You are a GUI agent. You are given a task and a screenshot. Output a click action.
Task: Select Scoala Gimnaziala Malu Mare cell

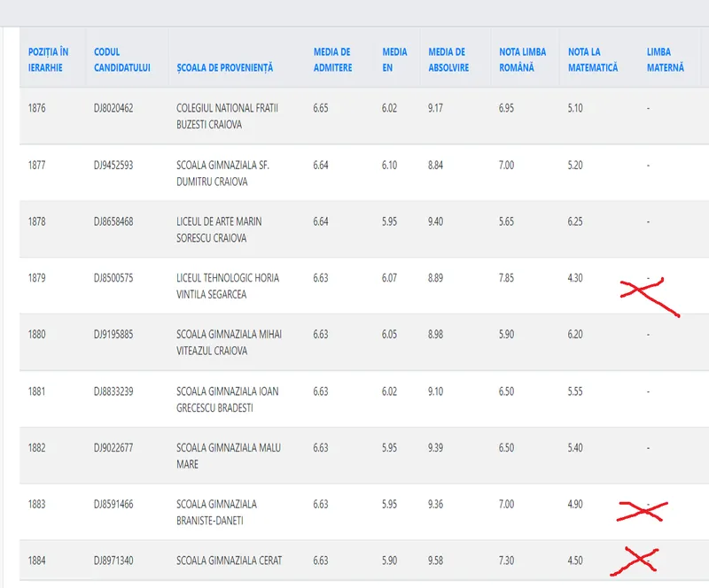pos(229,456)
